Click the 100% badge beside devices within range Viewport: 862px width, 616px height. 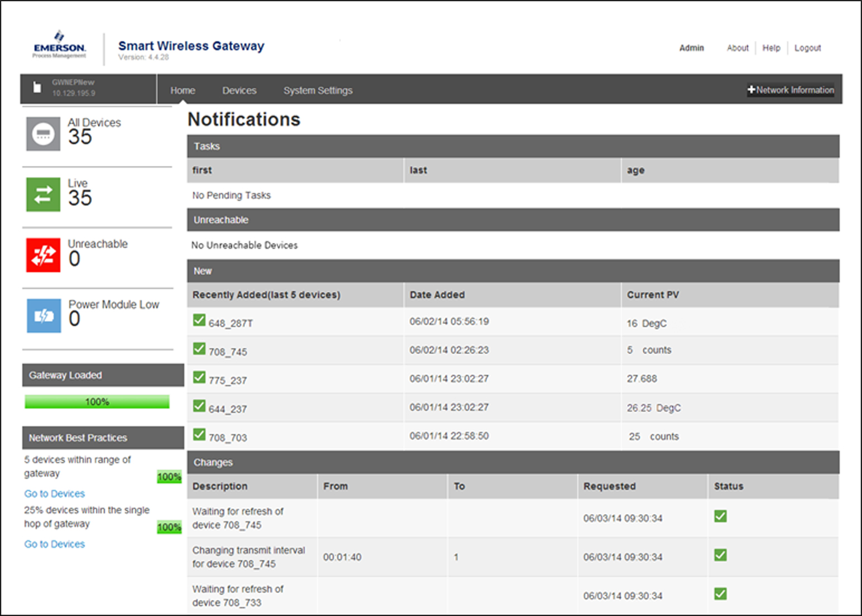[169, 477]
